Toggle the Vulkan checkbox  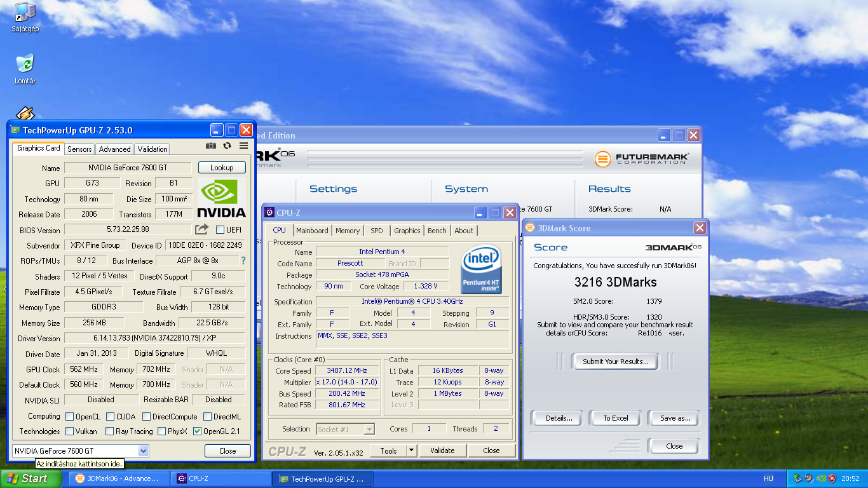(69, 431)
